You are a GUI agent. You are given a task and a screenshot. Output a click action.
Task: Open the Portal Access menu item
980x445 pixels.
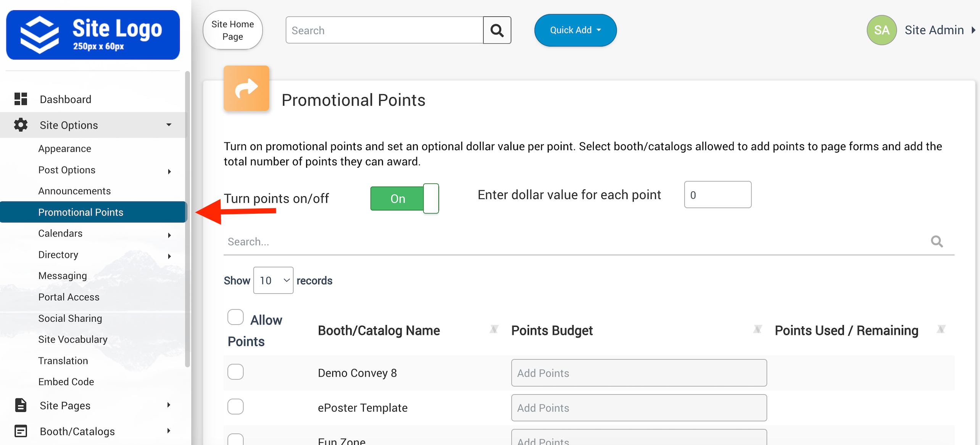point(69,297)
